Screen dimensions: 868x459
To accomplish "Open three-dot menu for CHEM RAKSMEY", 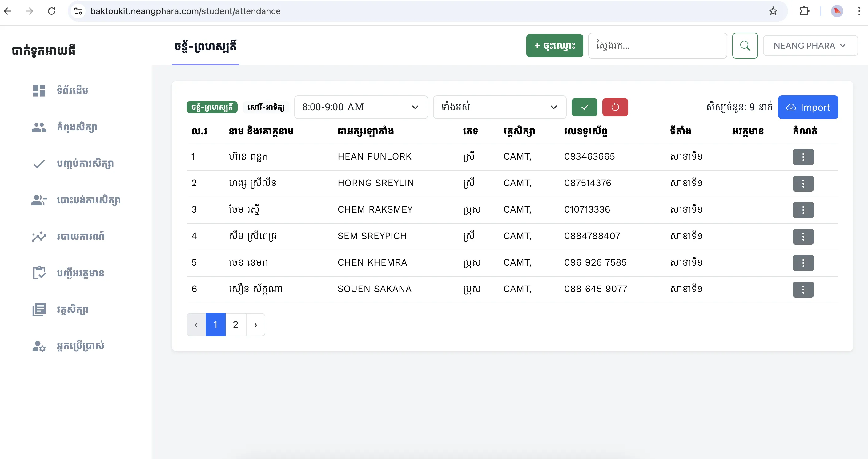I will tap(803, 210).
